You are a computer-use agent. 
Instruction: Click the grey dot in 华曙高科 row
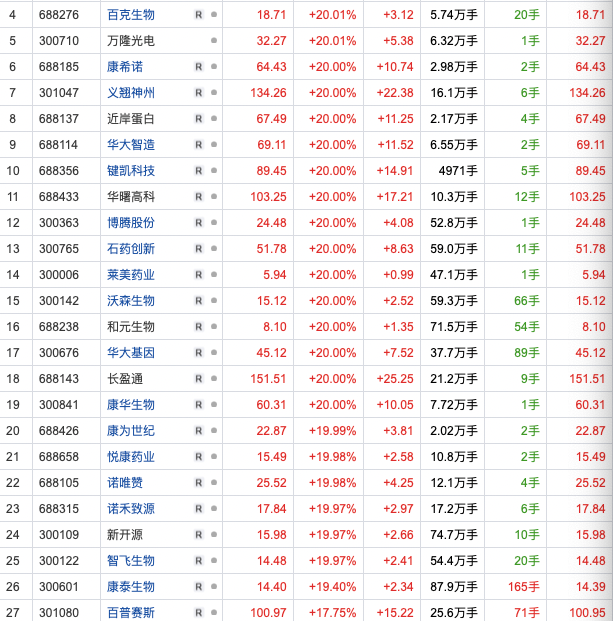pyautogui.click(x=214, y=196)
